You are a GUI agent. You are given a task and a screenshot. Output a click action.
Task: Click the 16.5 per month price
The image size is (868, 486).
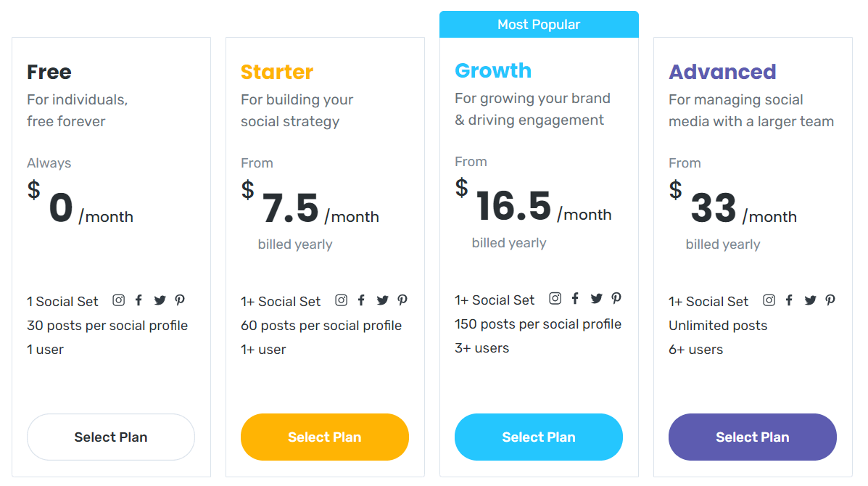click(x=534, y=205)
